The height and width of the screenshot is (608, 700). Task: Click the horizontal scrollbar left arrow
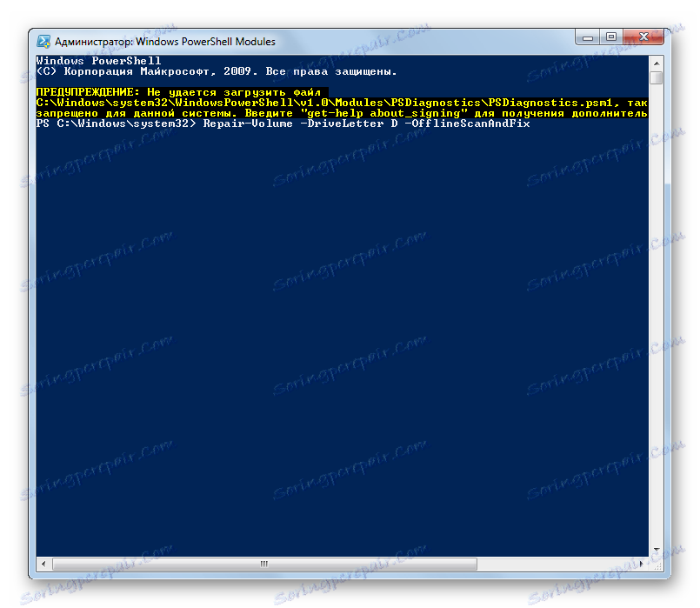(43, 564)
